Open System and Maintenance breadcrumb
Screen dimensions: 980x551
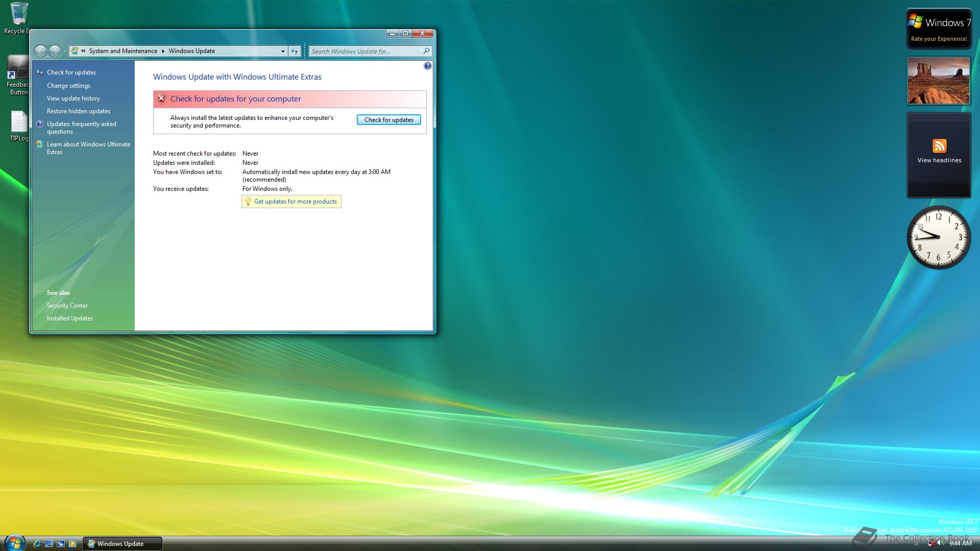click(123, 51)
